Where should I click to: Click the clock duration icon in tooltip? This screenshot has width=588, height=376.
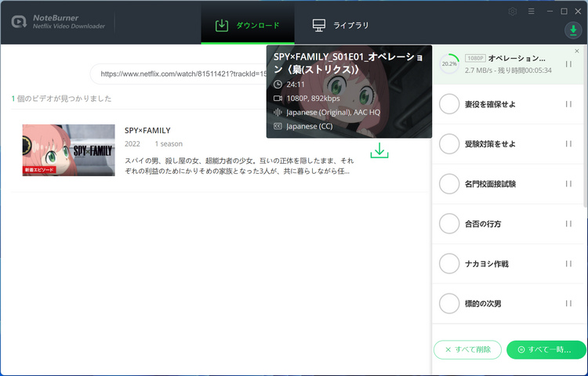coord(278,85)
